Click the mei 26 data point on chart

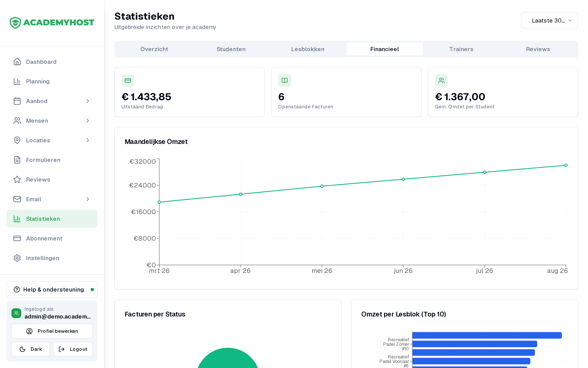[322, 186]
